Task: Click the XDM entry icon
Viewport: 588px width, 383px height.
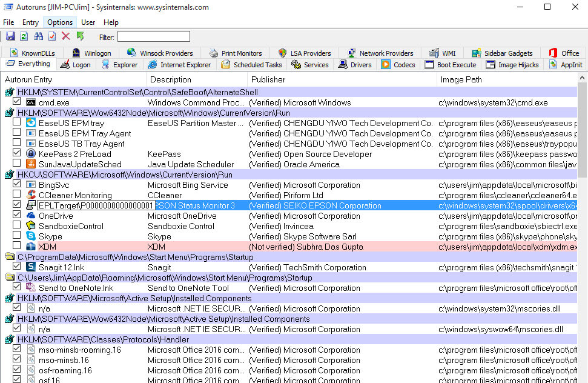Action: pos(31,247)
